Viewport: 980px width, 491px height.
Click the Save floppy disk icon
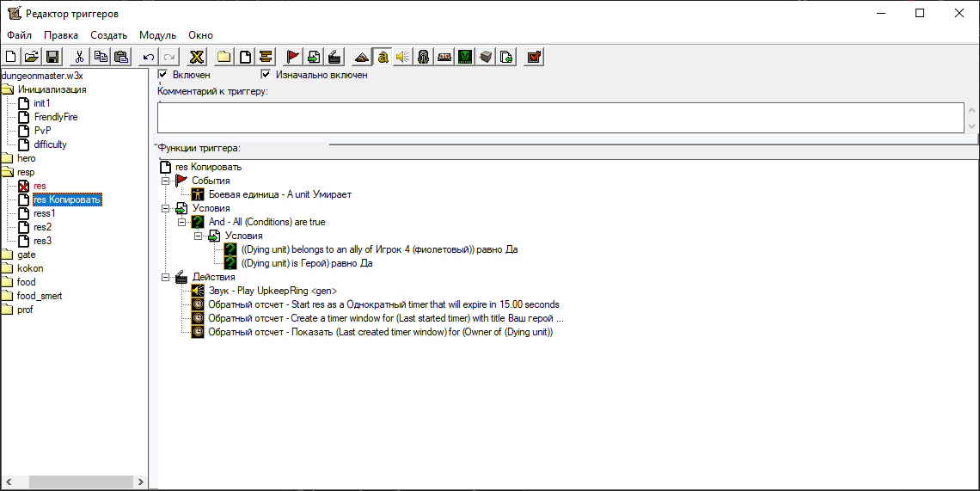tap(52, 57)
